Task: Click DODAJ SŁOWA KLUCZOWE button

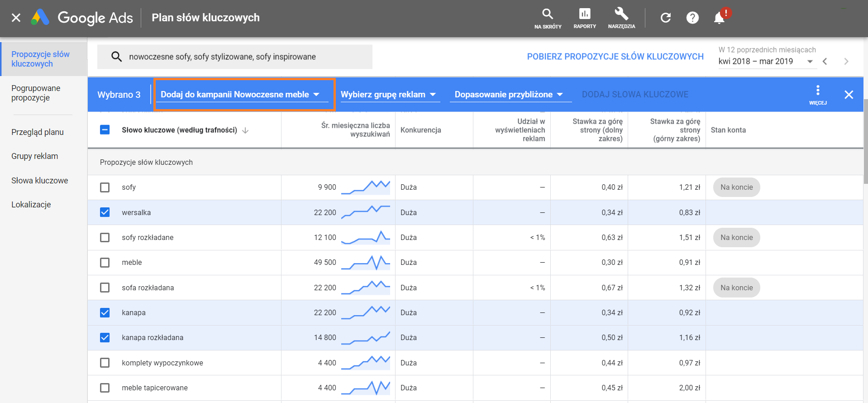Action: tap(635, 95)
